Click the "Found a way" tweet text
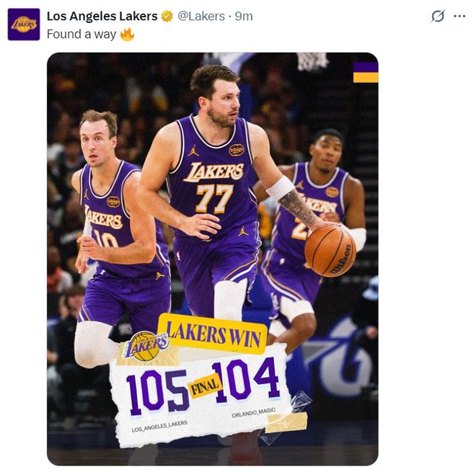The width and height of the screenshot is (476, 472). pos(81,34)
